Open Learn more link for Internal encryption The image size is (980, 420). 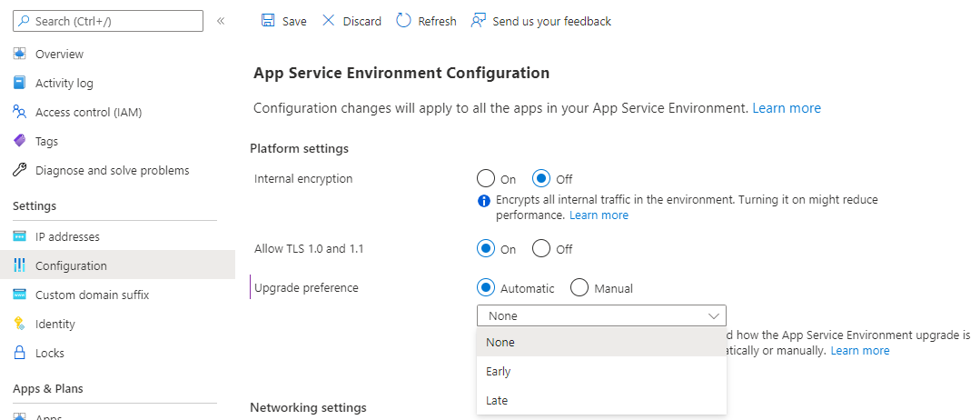point(599,215)
